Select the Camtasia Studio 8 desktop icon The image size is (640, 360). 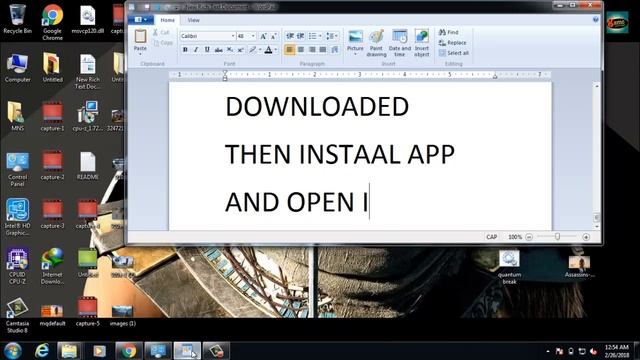click(17, 316)
